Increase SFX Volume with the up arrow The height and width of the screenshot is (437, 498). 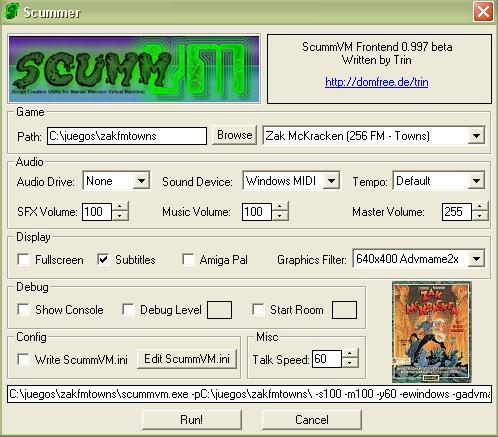[x=120, y=207]
